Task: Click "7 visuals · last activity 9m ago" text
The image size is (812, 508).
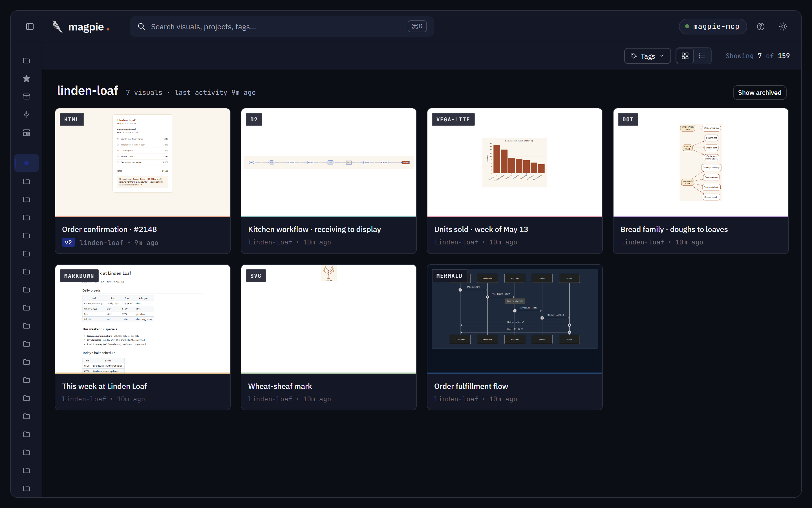Action: point(191,93)
